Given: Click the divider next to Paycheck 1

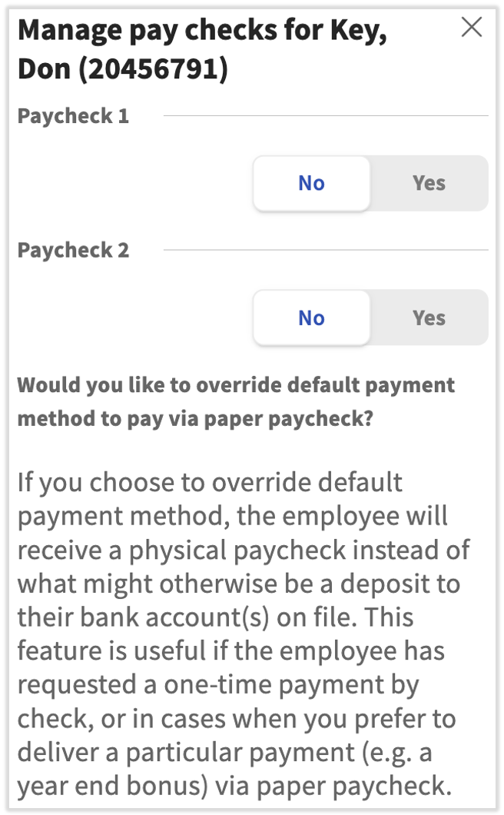Looking at the screenshot, I should 323,115.
